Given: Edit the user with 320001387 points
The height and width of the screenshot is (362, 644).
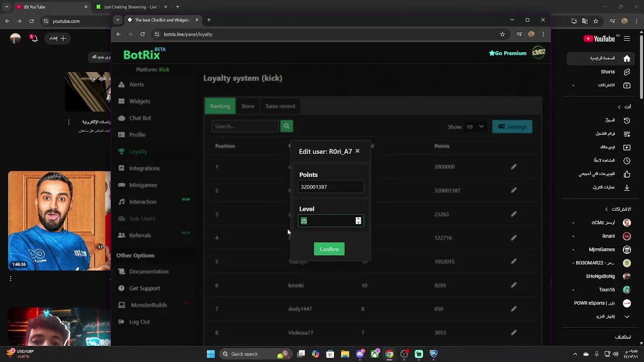Looking at the screenshot, I should tap(514, 190).
